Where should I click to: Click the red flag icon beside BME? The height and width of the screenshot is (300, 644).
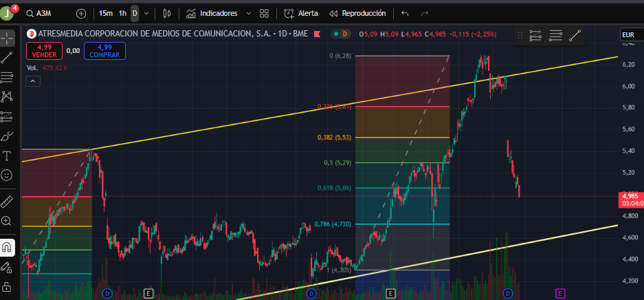point(317,34)
